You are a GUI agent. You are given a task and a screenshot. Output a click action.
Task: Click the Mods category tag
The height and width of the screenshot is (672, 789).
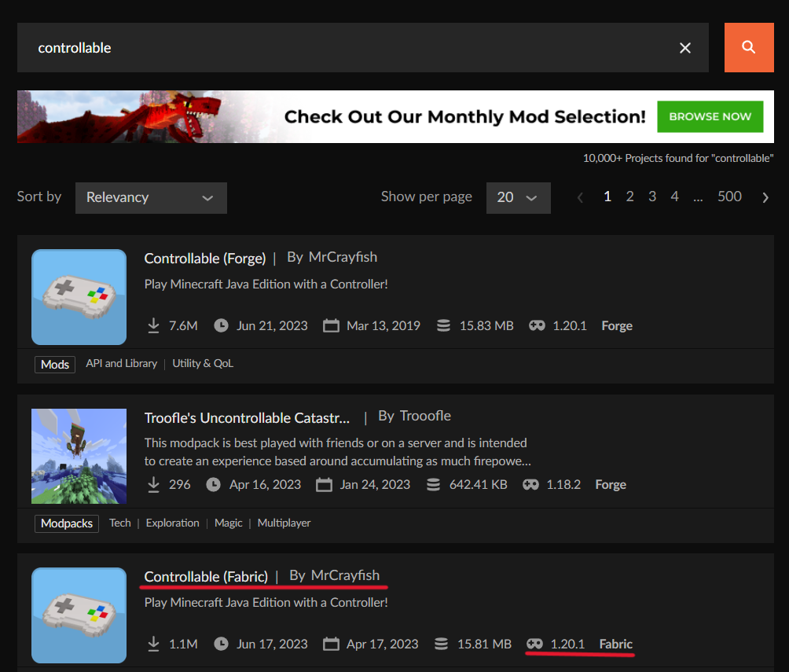tap(55, 365)
